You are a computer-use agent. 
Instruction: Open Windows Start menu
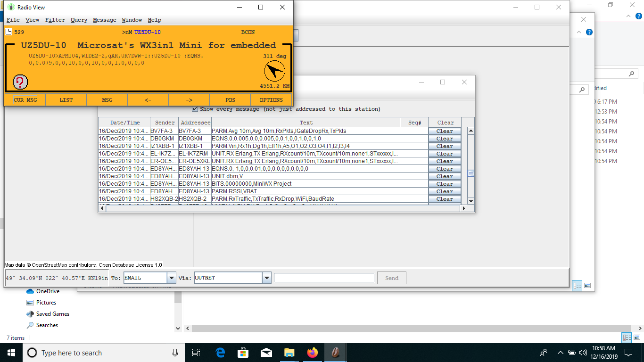(x=11, y=353)
